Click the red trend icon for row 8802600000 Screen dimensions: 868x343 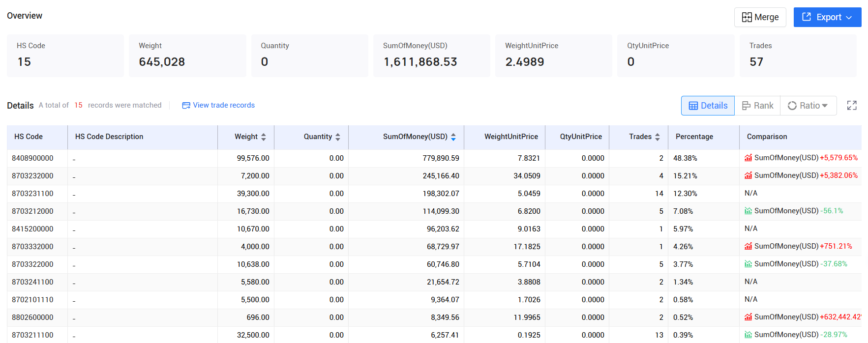[x=748, y=317]
